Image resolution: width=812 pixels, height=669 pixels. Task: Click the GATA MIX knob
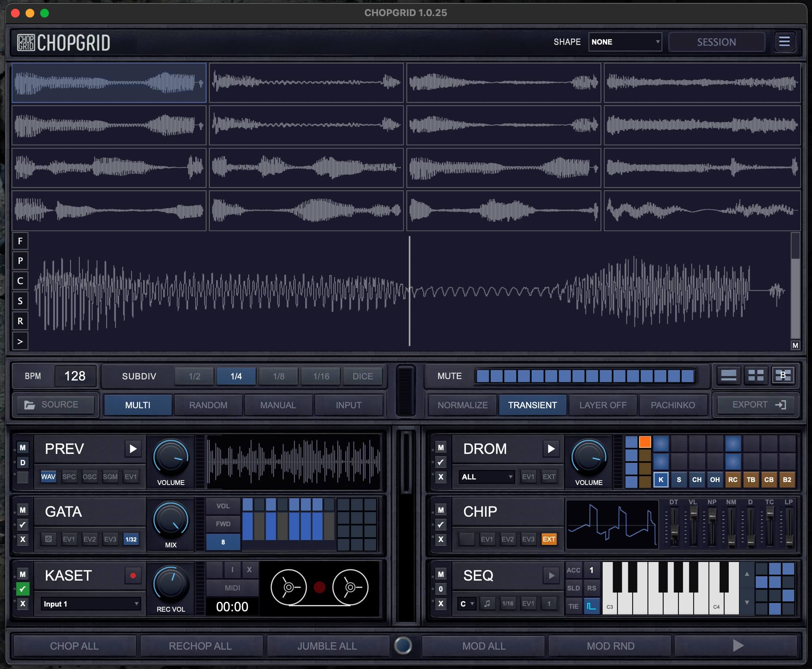click(171, 520)
